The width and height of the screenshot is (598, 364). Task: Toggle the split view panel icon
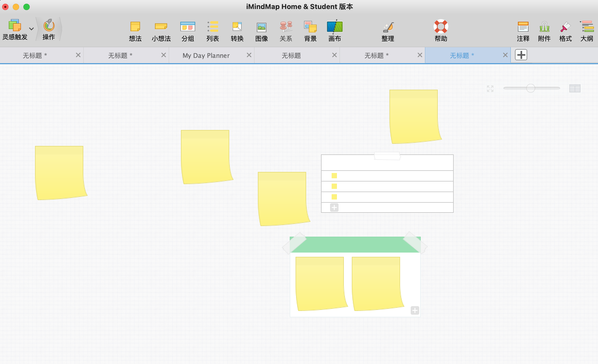coord(575,88)
